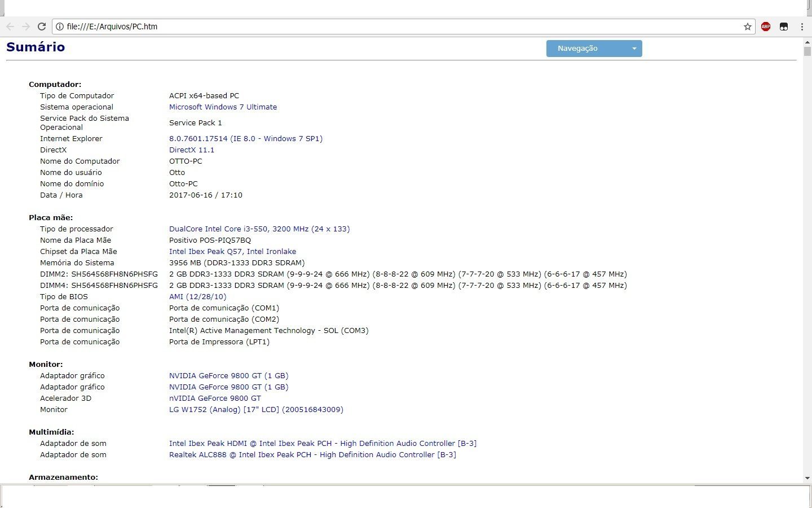Click the Multimídia: section heading

[51, 432]
